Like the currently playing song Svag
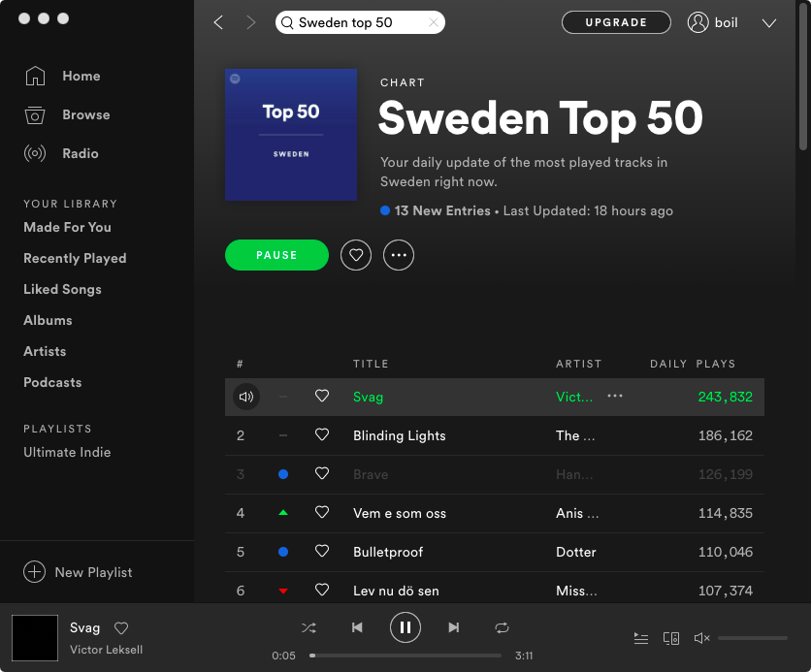811x672 pixels. click(121, 628)
